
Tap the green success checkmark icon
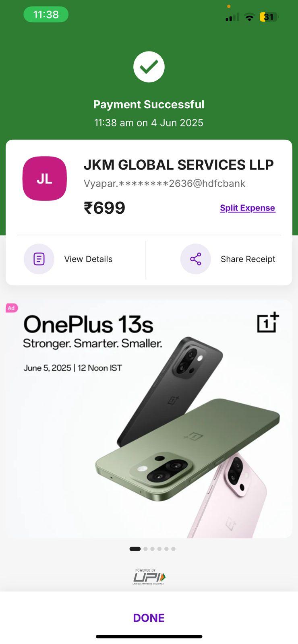(149, 67)
